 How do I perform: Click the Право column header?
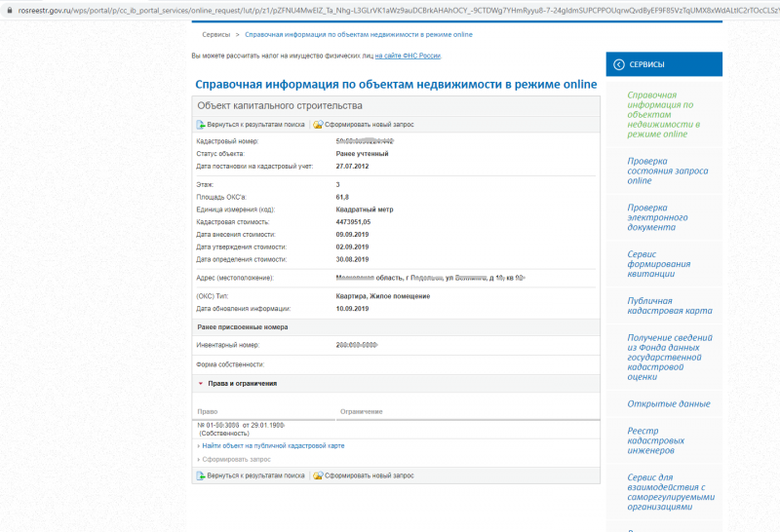pos(208,412)
